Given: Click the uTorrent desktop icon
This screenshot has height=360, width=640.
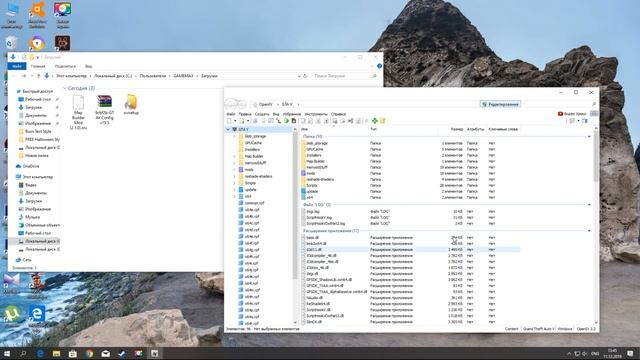Looking at the screenshot, I should pyautogui.click(x=12, y=316).
